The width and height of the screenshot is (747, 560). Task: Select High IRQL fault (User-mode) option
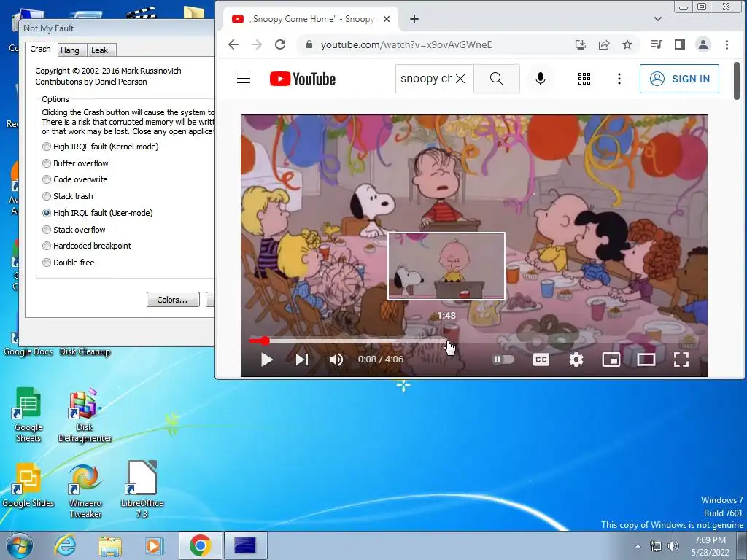tap(98, 213)
